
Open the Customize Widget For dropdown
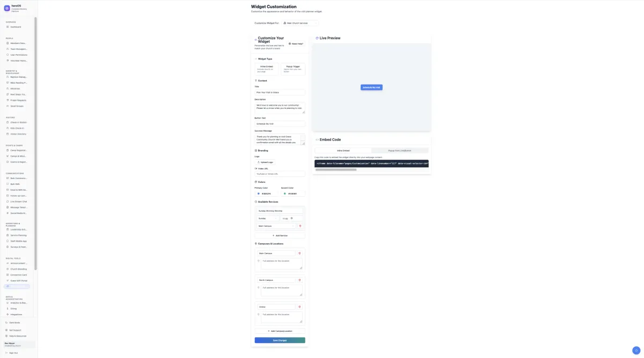[x=300, y=23]
